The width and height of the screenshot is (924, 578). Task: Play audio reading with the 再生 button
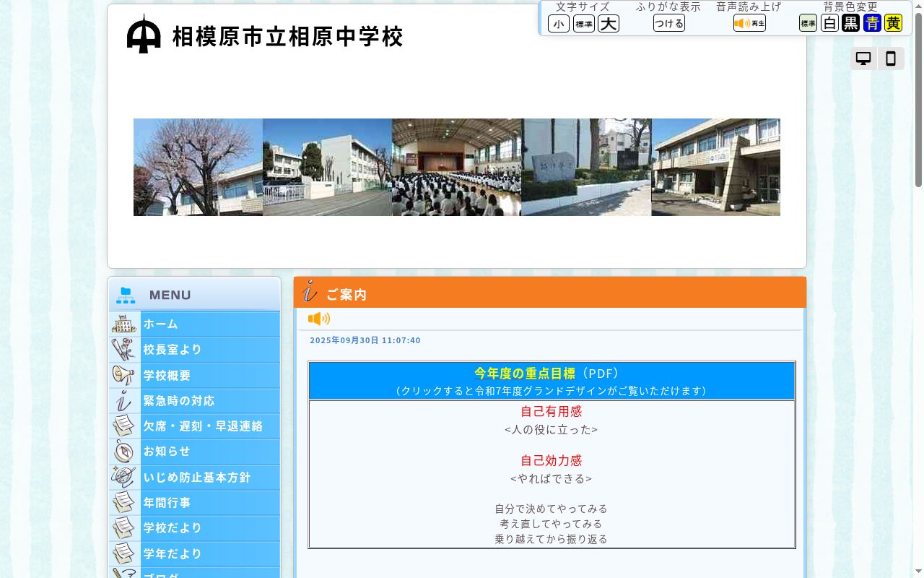pos(749,23)
